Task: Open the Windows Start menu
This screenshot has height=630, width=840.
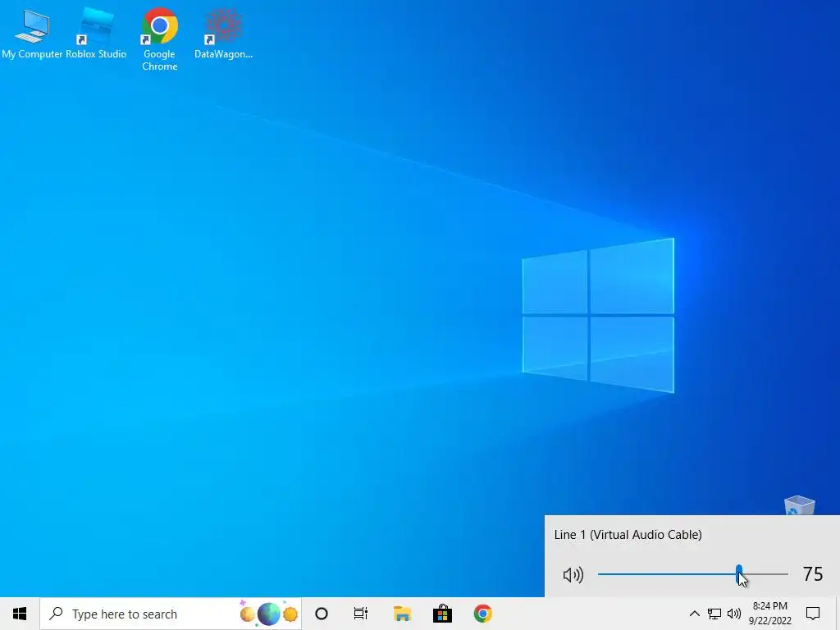Action: click(x=20, y=614)
